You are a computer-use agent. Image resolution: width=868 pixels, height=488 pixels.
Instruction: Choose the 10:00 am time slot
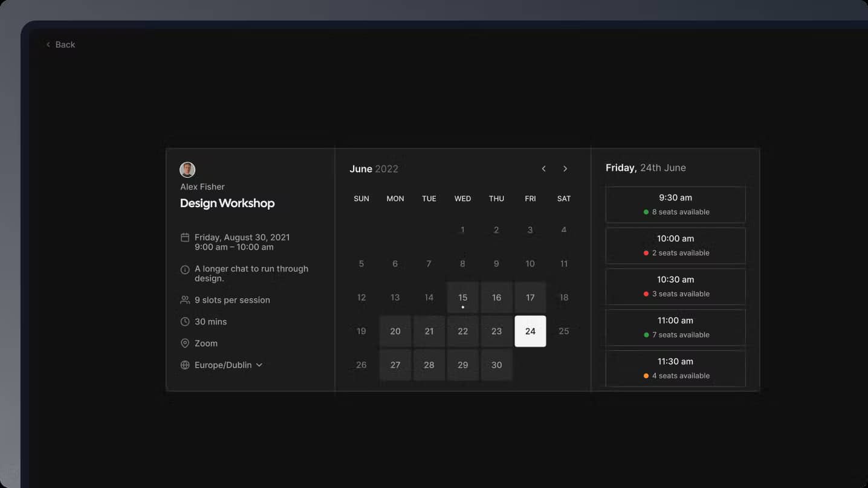[675, 245]
